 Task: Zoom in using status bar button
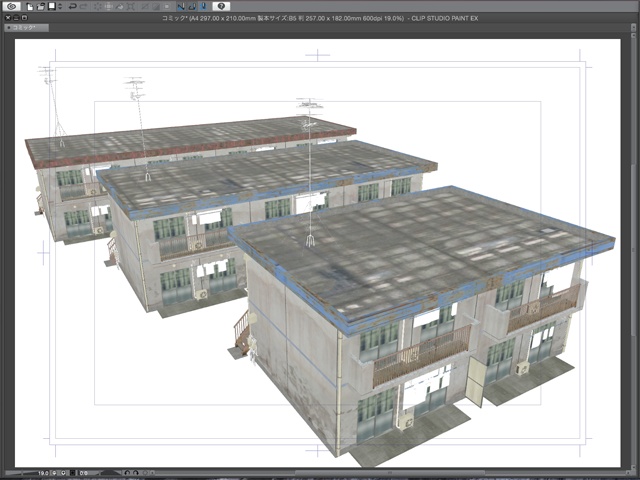(x=63, y=473)
